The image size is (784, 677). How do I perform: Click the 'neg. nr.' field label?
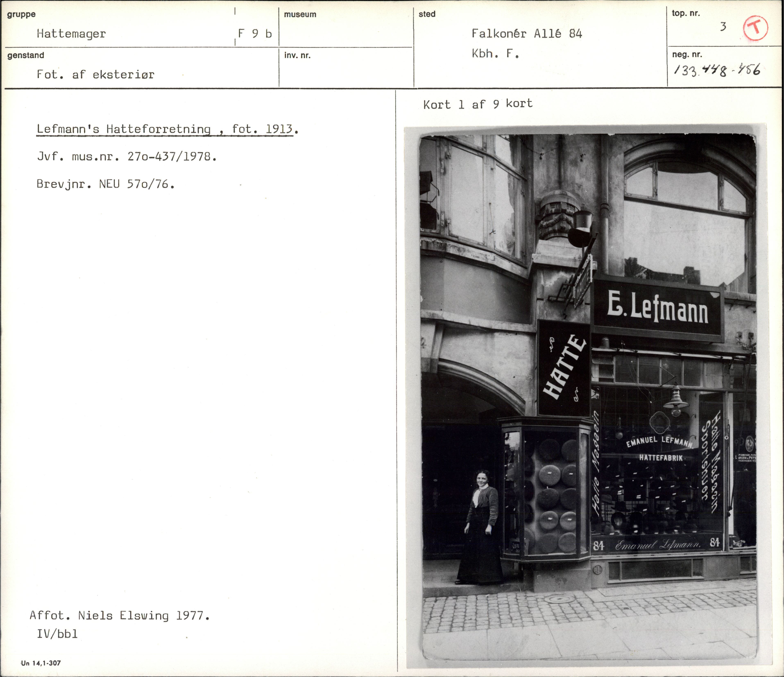coord(687,55)
